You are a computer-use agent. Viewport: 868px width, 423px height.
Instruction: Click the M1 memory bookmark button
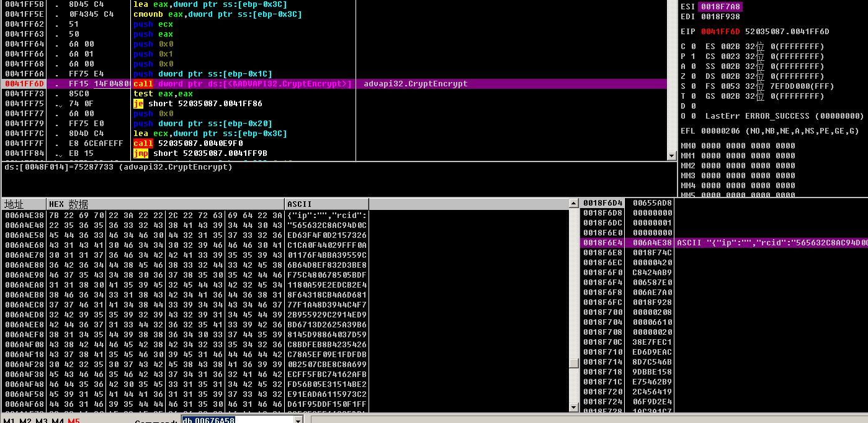click(9, 421)
